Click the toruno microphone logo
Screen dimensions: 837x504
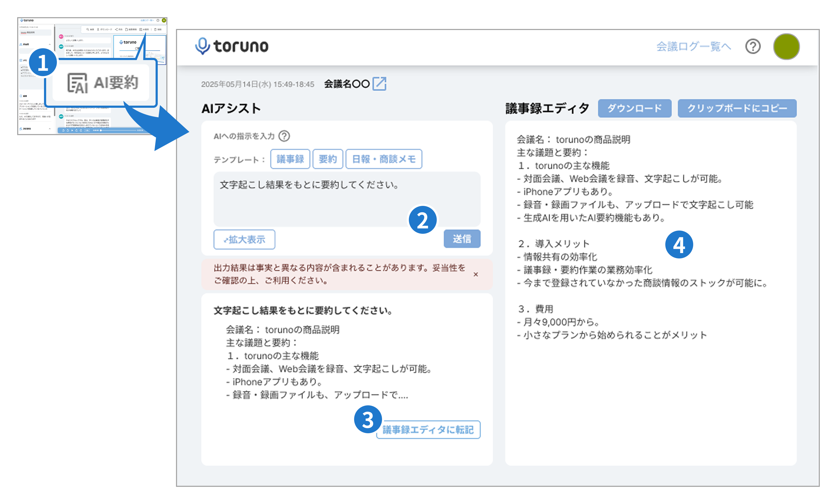point(202,46)
